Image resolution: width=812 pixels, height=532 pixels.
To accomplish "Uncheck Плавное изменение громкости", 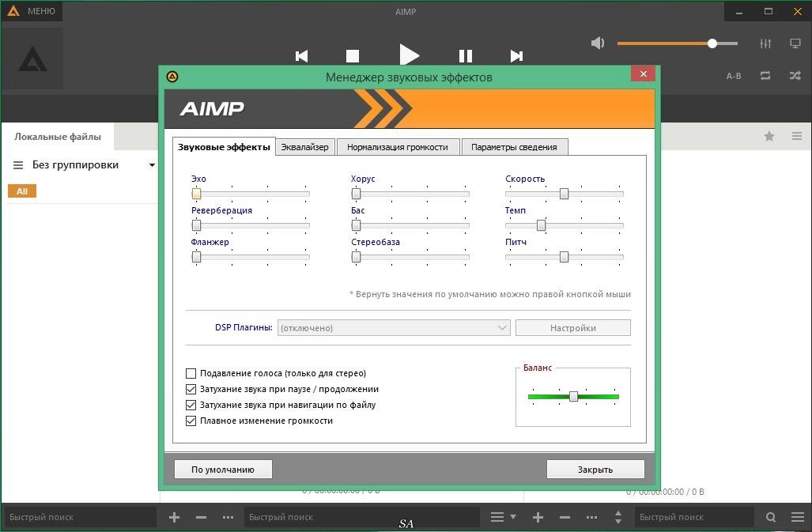I will coord(191,421).
